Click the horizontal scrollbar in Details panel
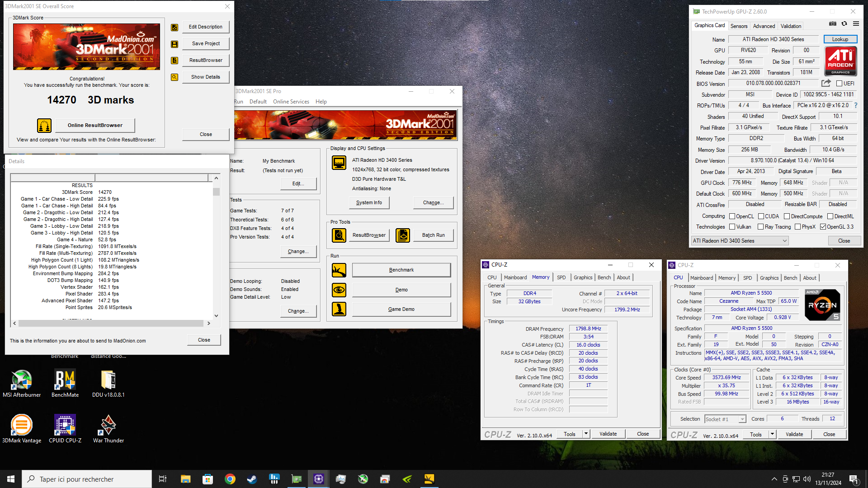 (111, 323)
